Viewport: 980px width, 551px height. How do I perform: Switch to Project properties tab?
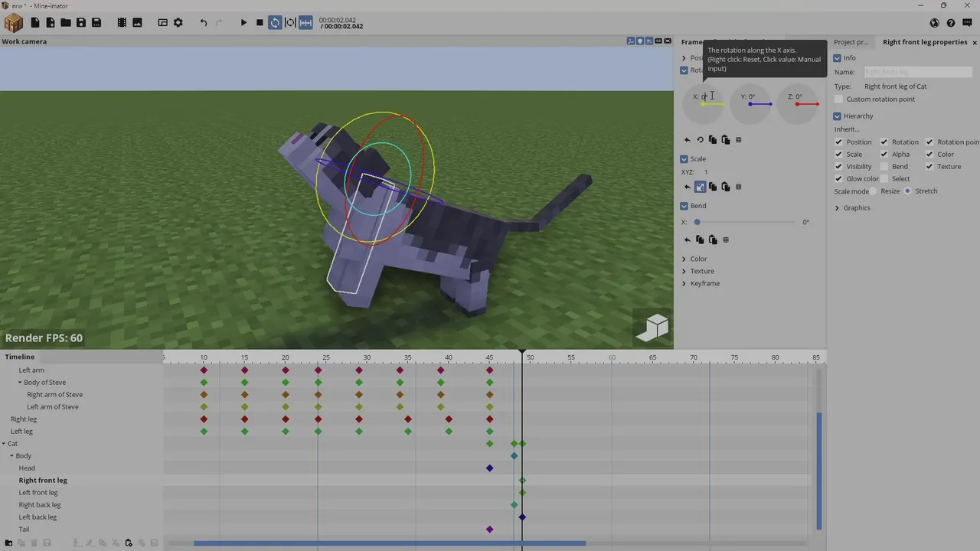click(x=851, y=42)
